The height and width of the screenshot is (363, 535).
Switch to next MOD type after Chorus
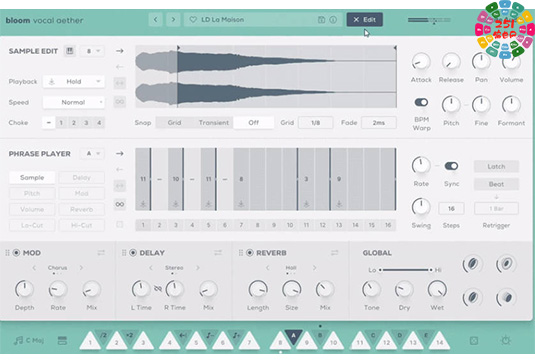(81, 268)
